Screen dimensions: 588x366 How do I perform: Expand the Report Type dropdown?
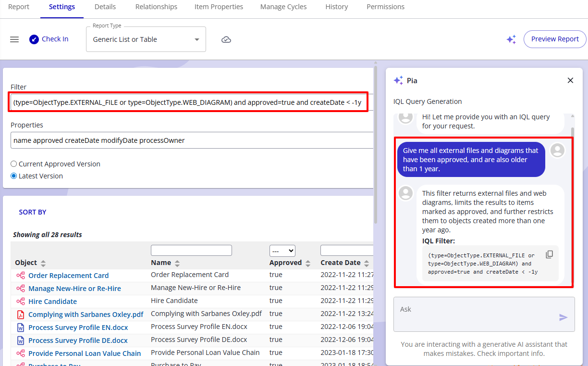[196, 39]
